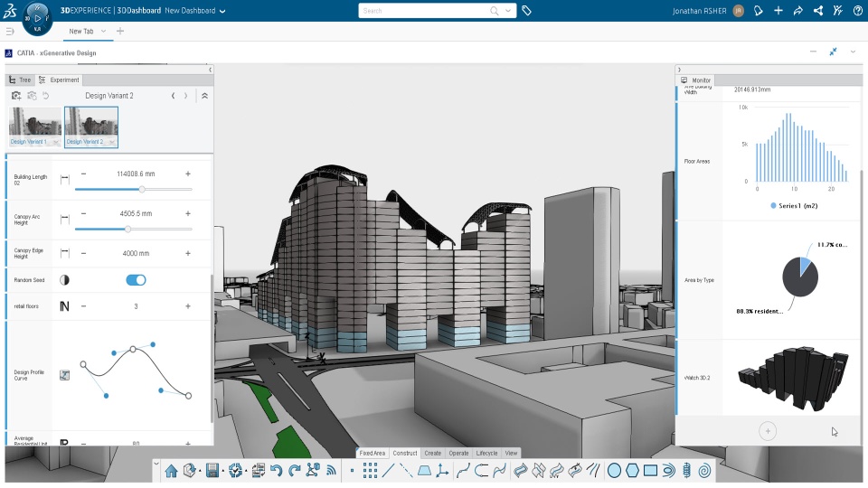Click the Update checkmark cycle icon
Screen dimensions: 868x488
pos(235,471)
